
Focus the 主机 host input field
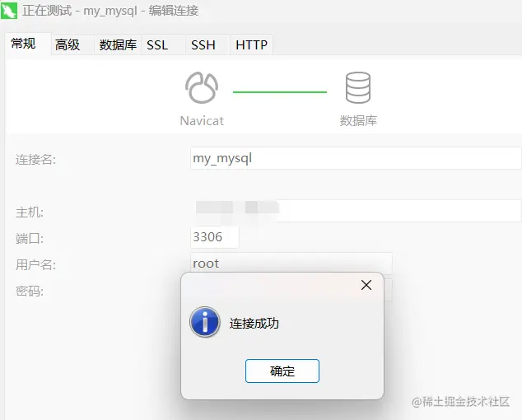[356, 211]
